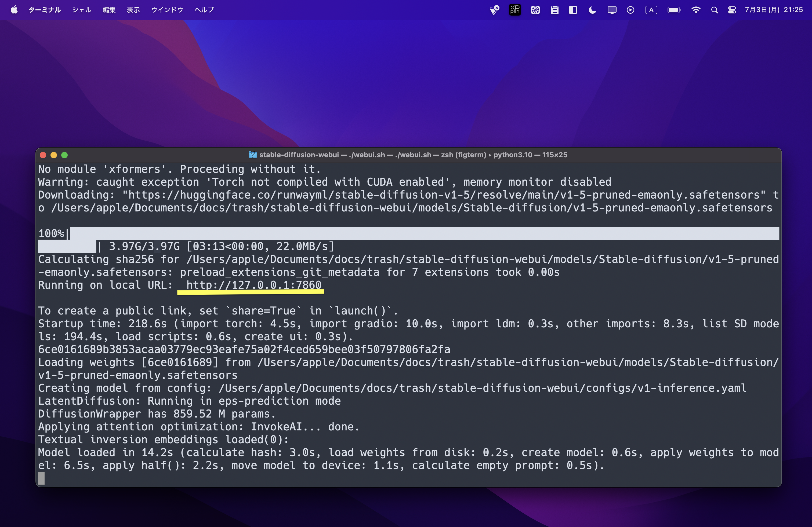Open the clipboard manager icon
Image resolution: width=812 pixels, height=527 pixels.
tap(554, 10)
